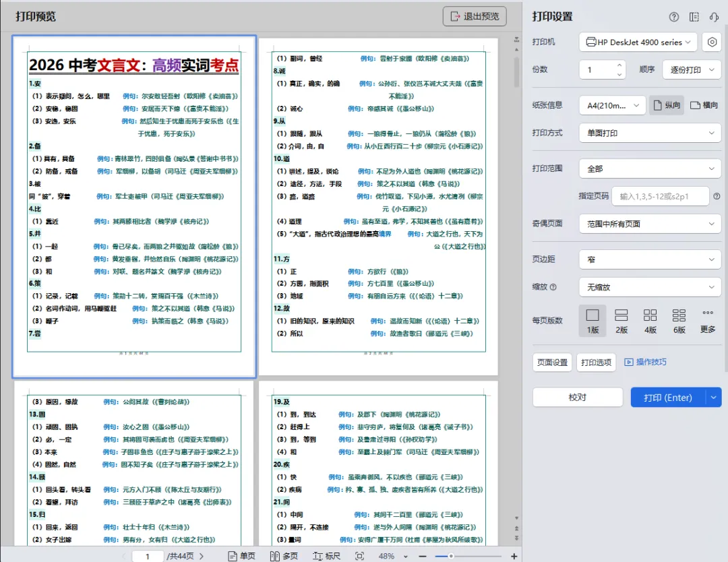This screenshot has width=728, height=562.
Task: Select the first page thumbnail with title
Action: [x=134, y=206]
